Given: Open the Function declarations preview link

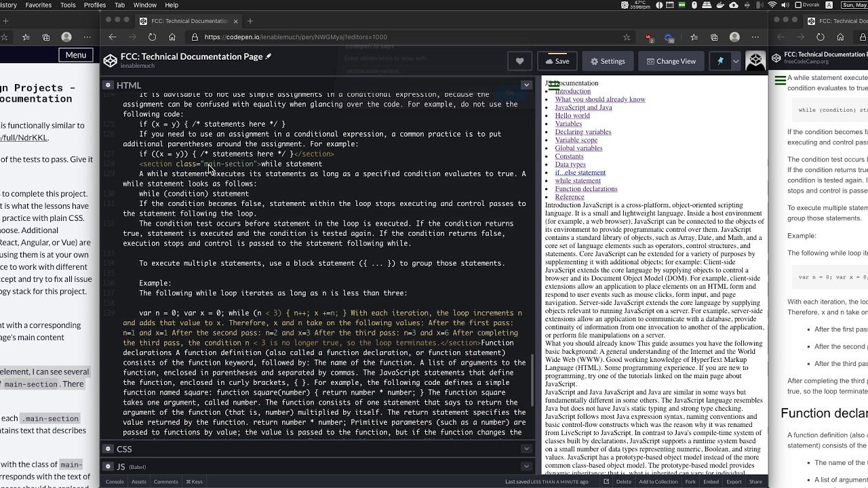Looking at the screenshot, I should (x=586, y=189).
